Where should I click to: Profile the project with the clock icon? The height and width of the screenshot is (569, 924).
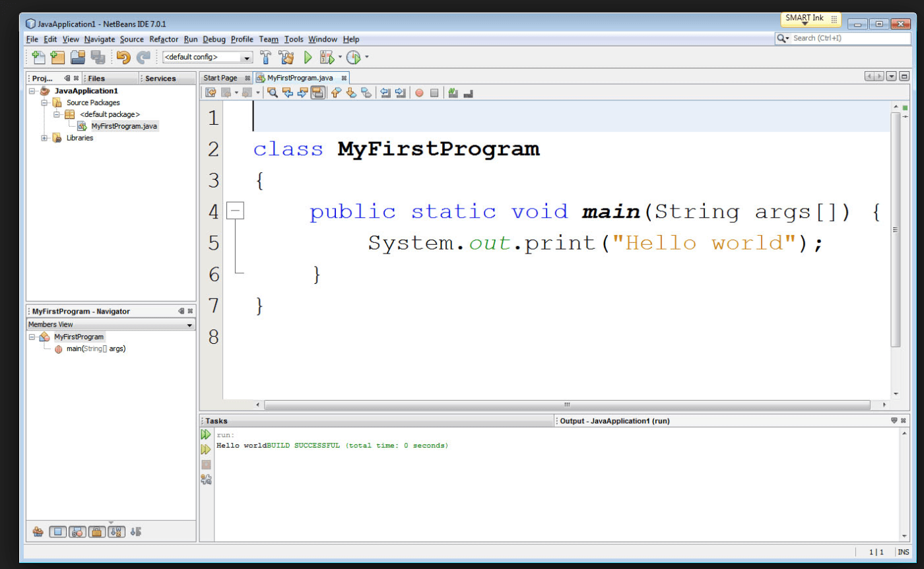(352, 57)
